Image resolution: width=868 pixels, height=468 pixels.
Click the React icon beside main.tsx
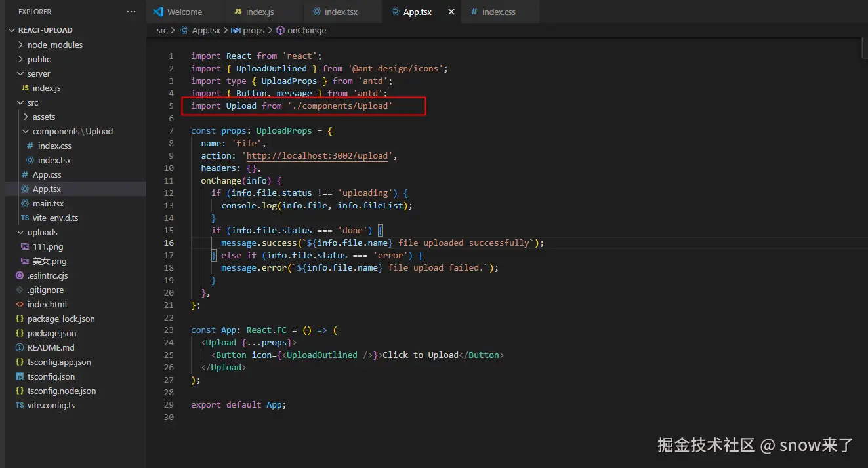24,203
